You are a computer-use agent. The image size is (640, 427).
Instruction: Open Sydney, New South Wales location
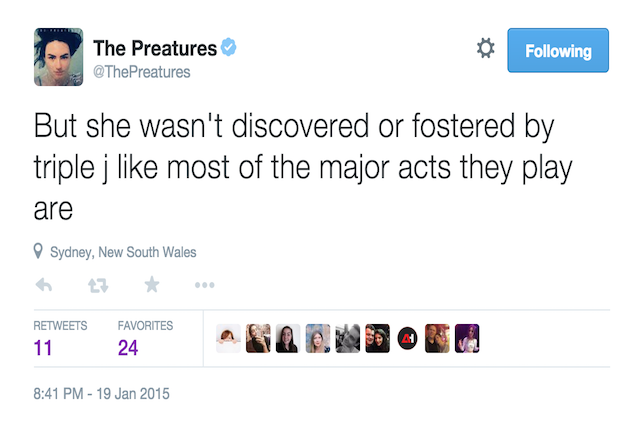pos(122,253)
